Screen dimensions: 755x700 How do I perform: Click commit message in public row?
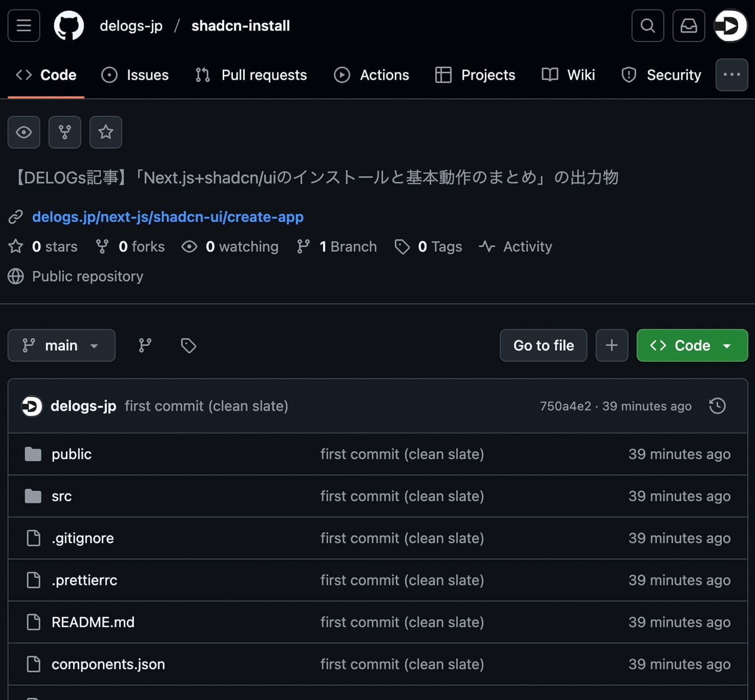(402, 454)
